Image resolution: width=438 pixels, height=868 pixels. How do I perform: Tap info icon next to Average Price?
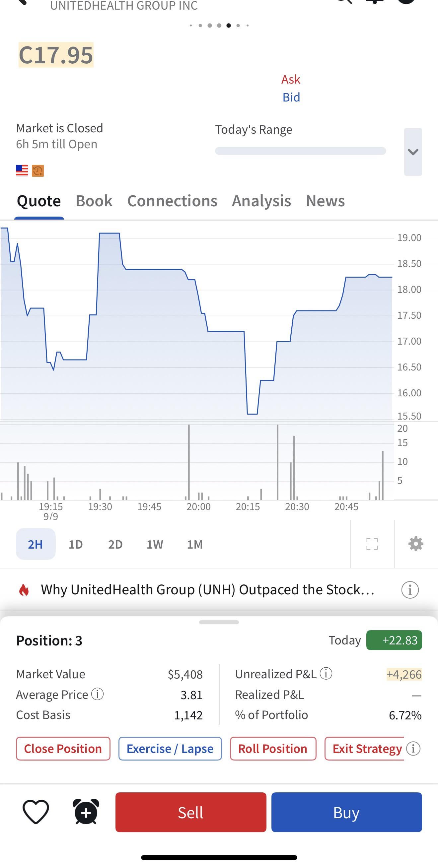(98, 694)
